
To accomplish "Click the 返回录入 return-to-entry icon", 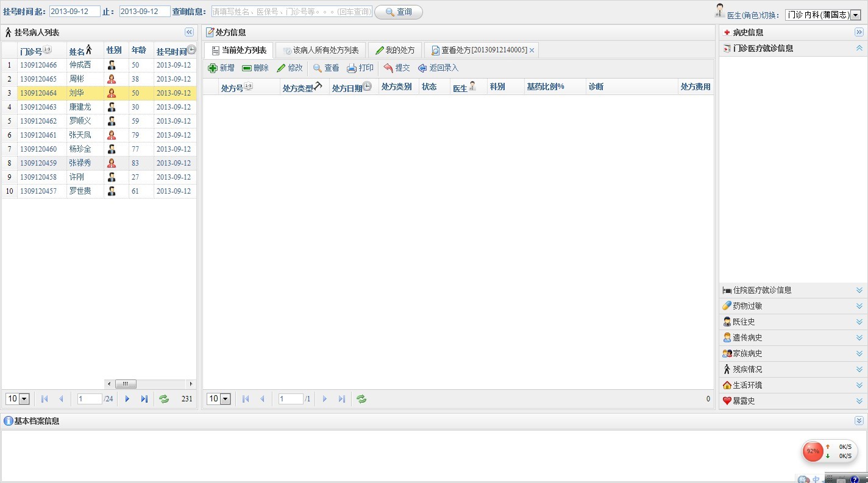I will (x=422, y=68).
